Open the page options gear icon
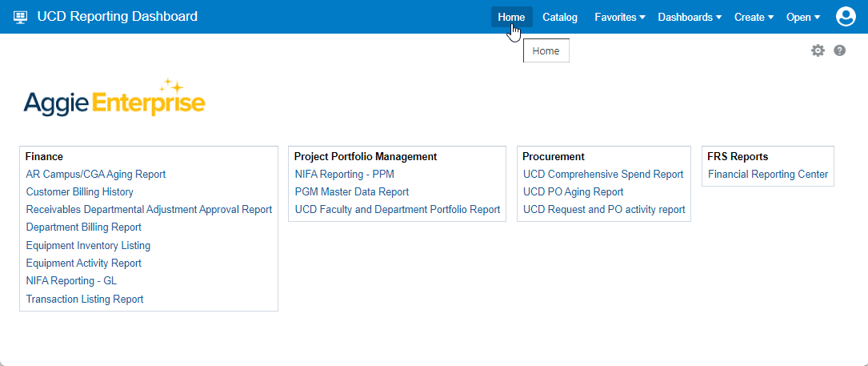Image resolution: width=868 pixels, height=366 pixels. [817, 50]
